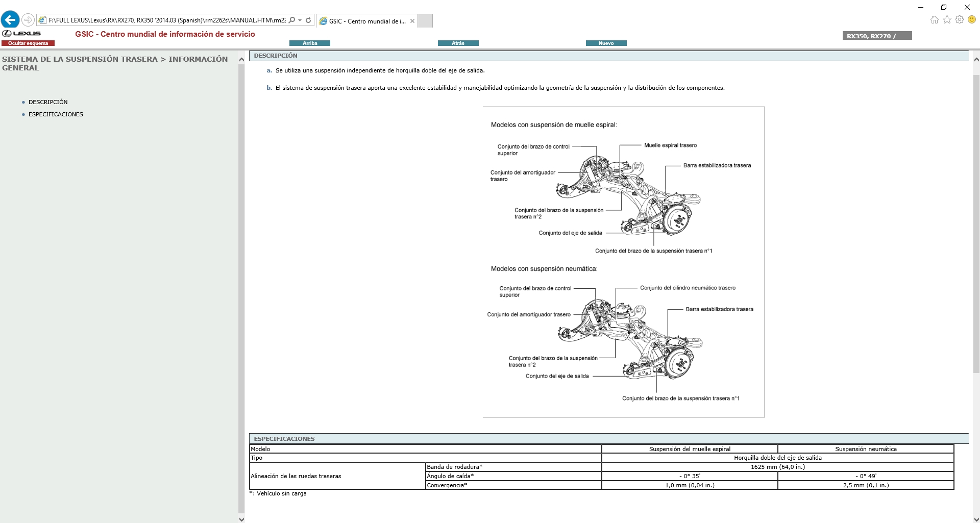Viewport: 980px width, 523px height.
Task: Open a new browser tab
Action: [x=425, y=21]
